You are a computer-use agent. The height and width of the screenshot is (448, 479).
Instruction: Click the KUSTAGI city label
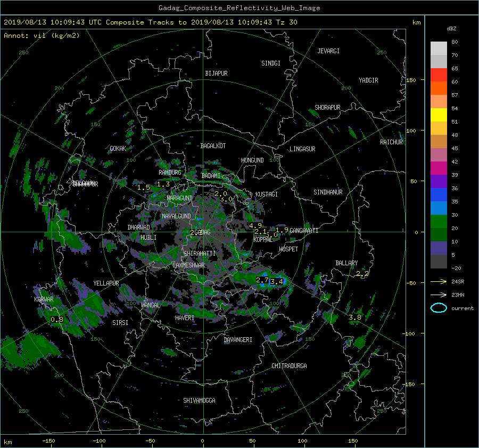click(267, 194)
